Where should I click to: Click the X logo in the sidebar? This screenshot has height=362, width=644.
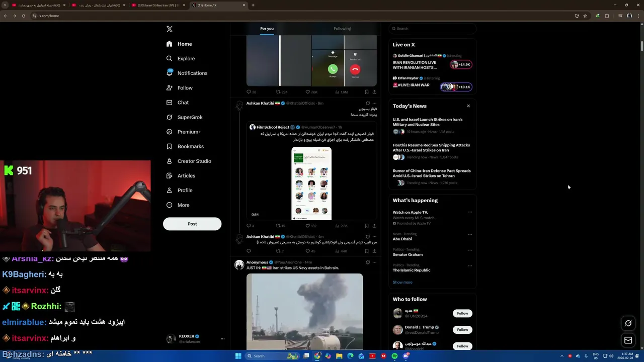170,29
